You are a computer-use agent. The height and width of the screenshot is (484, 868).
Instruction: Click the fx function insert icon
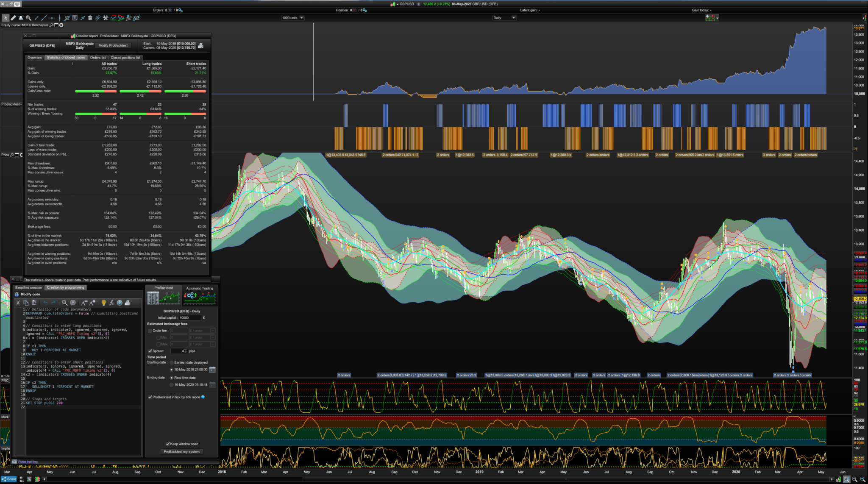coord(111,303)
